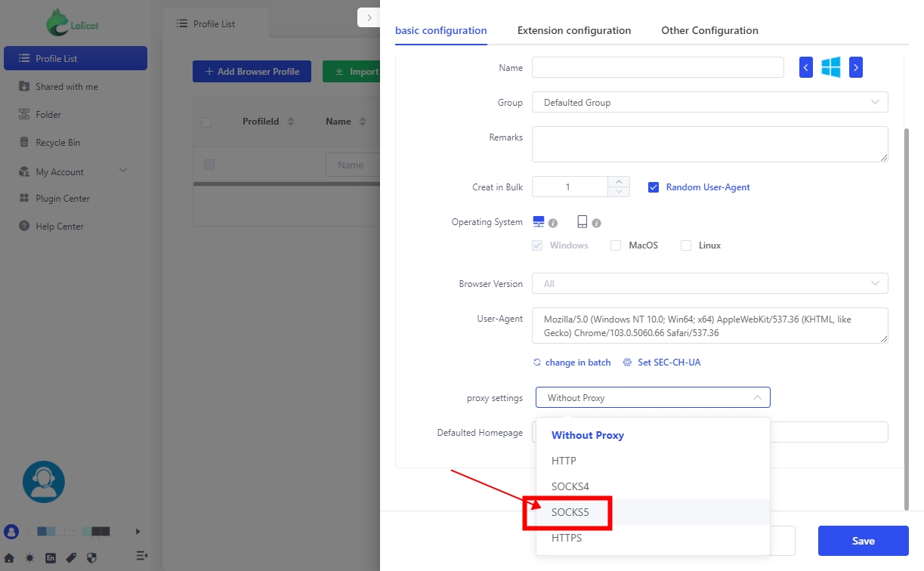Click the home icon in bottom toolbar
Viewport: 924px width, 571px height.
tap(10, 558)
